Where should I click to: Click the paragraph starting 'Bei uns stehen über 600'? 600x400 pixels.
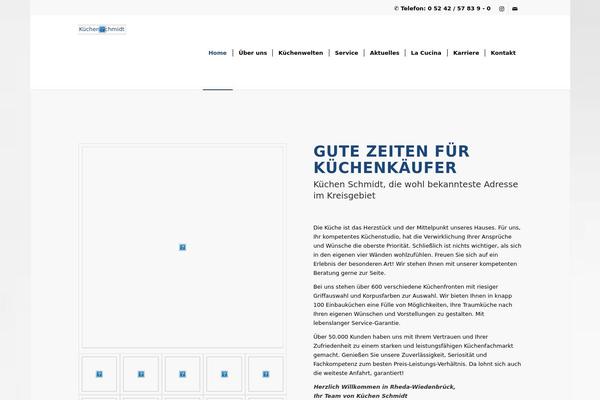pyautogui.click(x=412, y=305)
